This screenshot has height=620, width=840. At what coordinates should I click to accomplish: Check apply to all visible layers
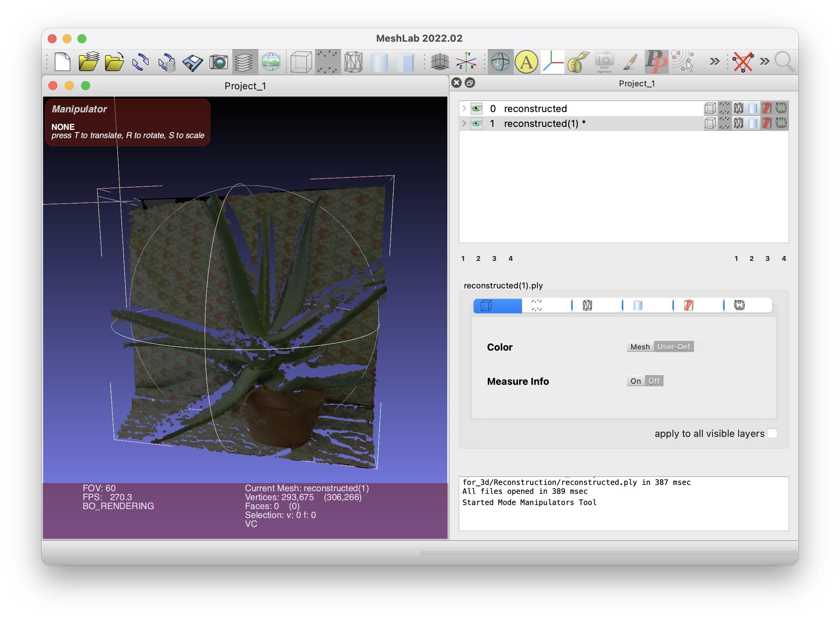[x=772, y=434]
